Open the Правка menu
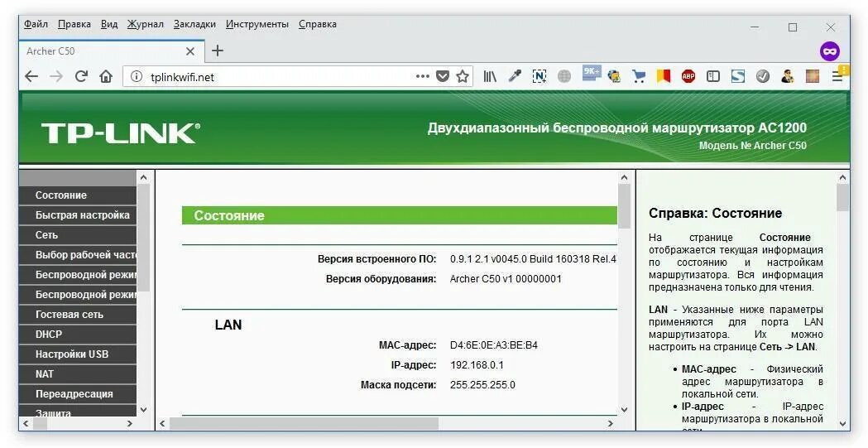Screen dimensions: 868x448 pos(74,24)
